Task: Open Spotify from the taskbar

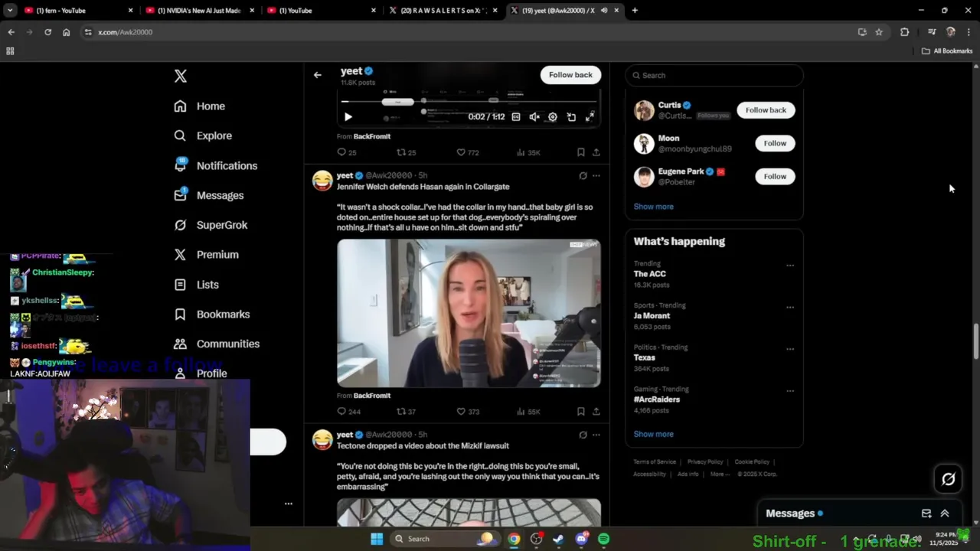Action: (x=603, y=539)
